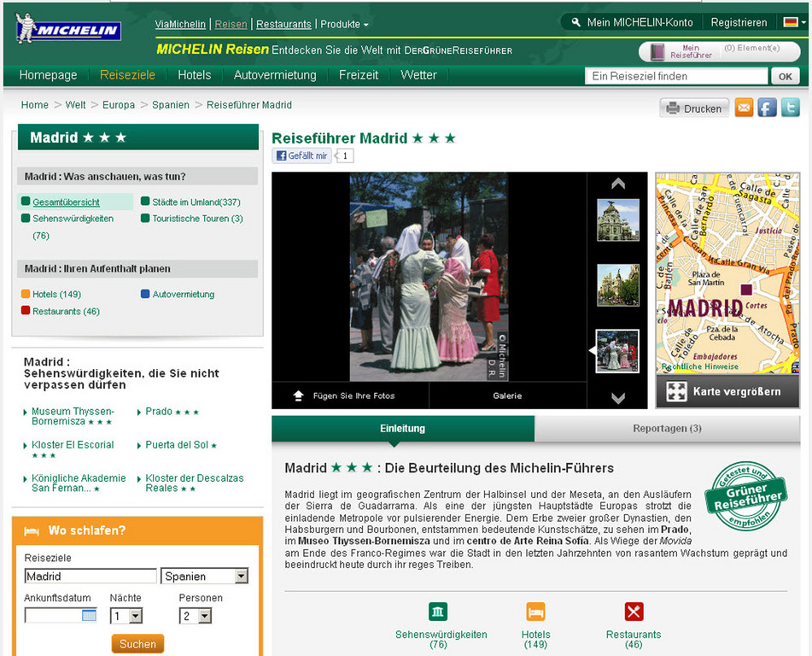Share page on Twitter icon
812x656 pixels.
click(791, 108)
